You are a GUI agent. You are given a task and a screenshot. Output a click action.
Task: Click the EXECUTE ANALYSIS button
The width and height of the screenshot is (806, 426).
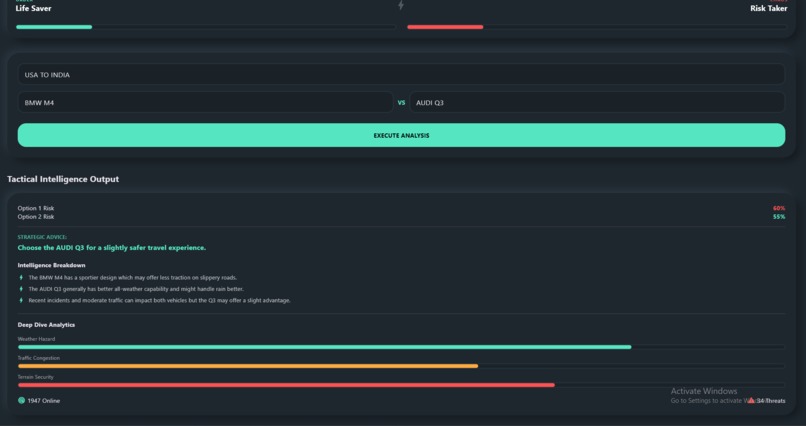click(401, 135)
